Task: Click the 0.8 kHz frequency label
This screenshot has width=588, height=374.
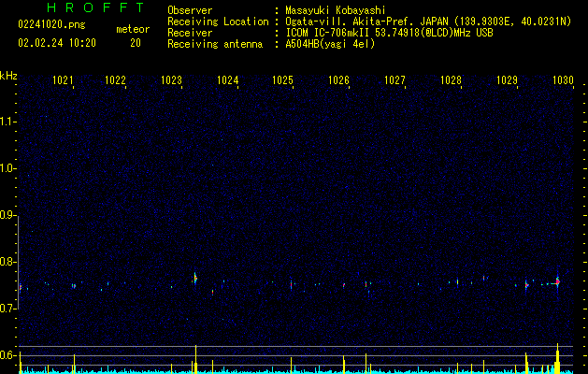Action: [x=7, y=262]
